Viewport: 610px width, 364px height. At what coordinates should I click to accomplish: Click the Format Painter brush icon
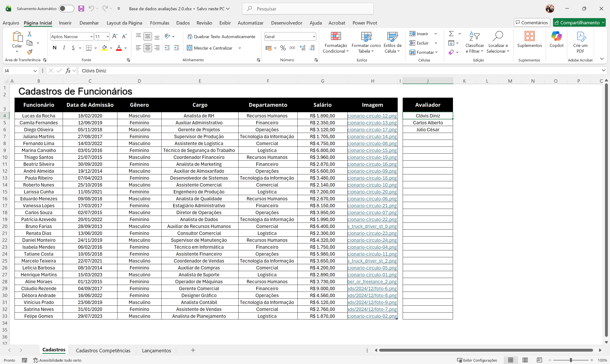point(30,52)
